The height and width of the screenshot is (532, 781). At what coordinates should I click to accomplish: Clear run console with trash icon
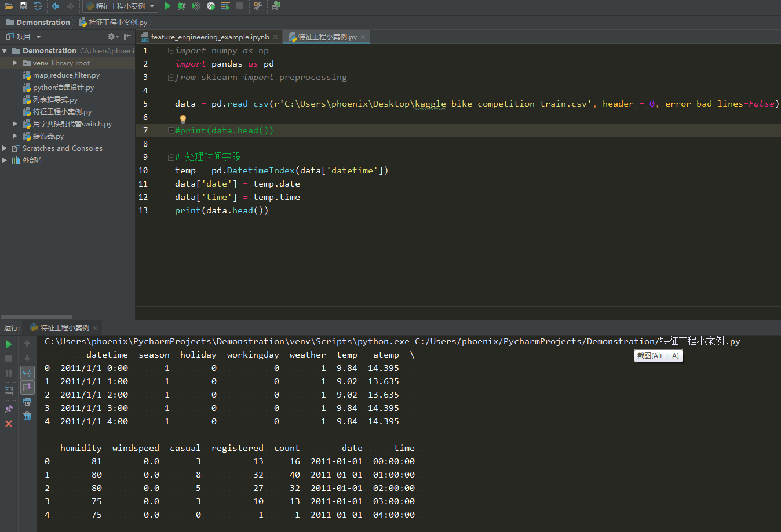pyautogui.click(x=27, y=416)
